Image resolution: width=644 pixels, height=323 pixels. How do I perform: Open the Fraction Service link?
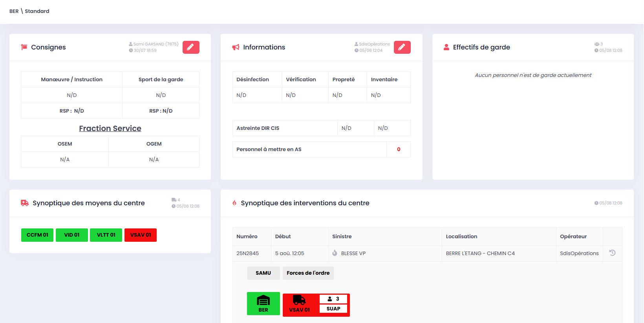pyautogui.click(x=110, y=128)
